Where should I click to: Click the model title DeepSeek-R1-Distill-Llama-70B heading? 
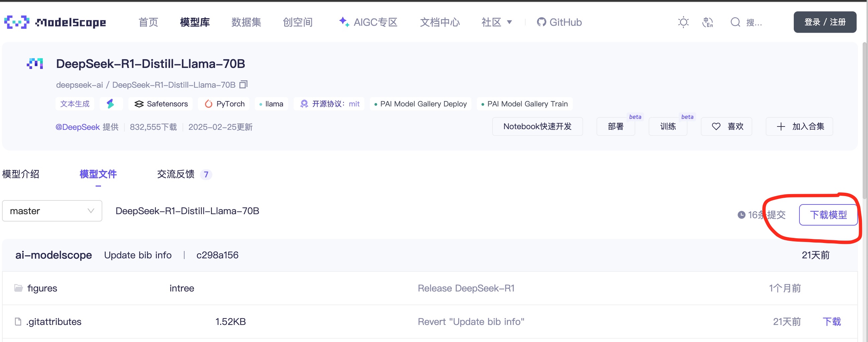150,64
